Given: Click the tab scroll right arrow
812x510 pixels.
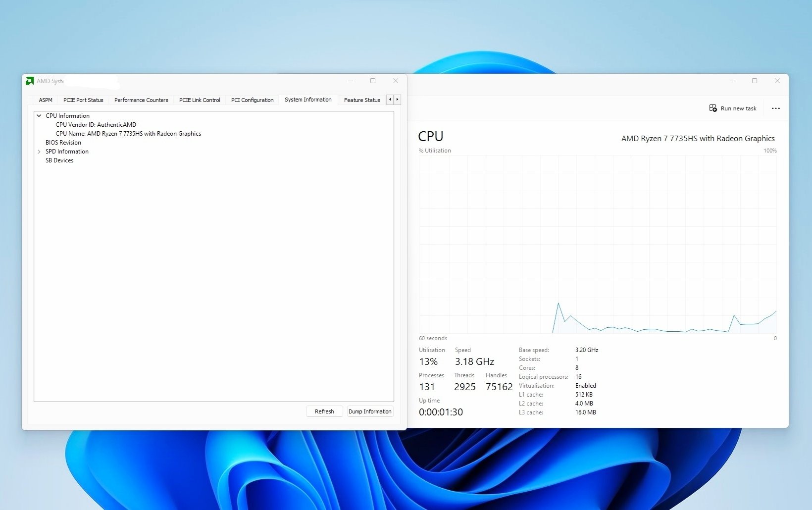Looking at the screenshot, I should 397,100.
